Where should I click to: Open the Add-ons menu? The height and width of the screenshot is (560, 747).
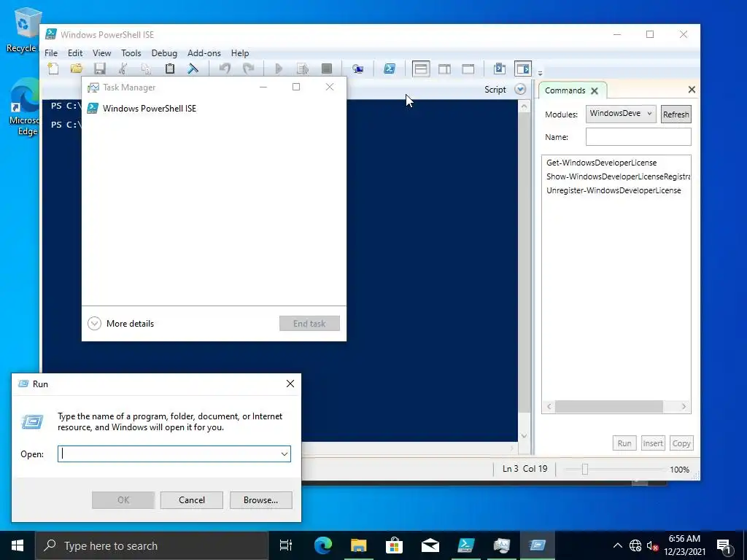[x=204, y=52]
